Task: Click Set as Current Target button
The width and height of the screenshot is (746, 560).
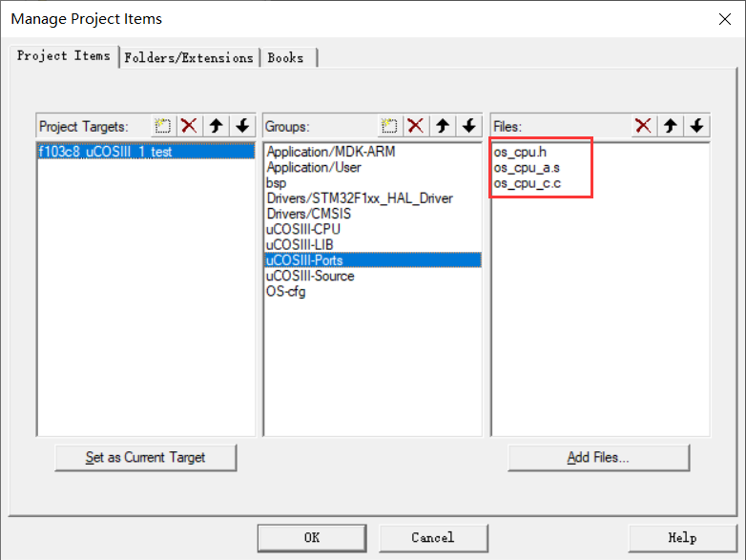Action: click(x=146, y=458)
